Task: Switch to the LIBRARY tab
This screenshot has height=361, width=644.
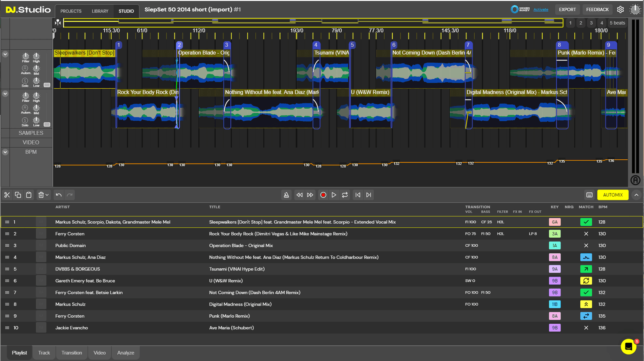Action: point(100,11)
